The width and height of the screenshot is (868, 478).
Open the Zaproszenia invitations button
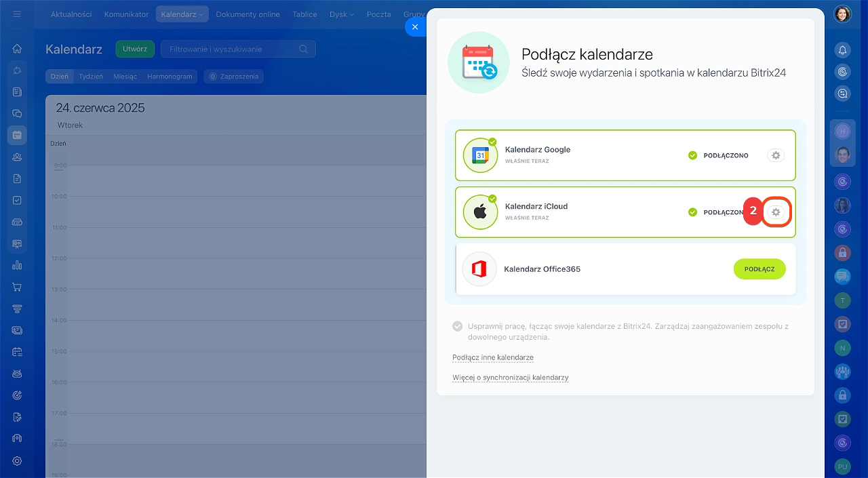pyautogui.click(x=234, y=77)
